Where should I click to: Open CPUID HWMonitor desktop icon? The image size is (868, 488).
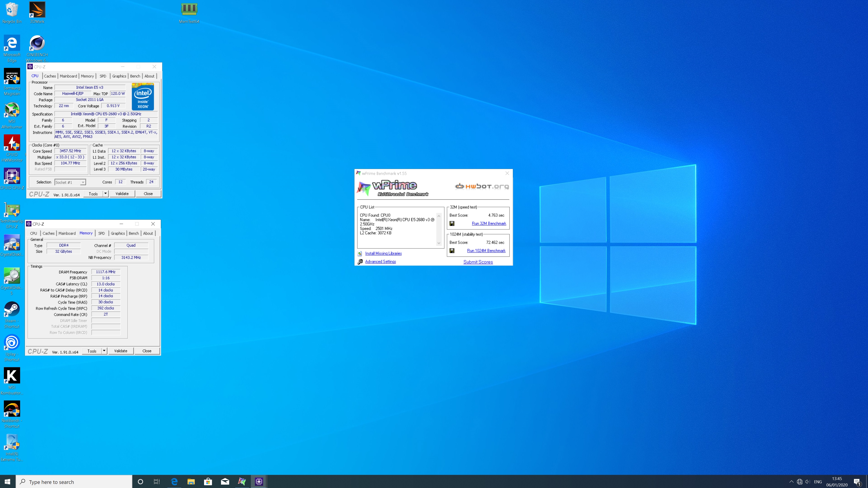click(x=12, y=148)
